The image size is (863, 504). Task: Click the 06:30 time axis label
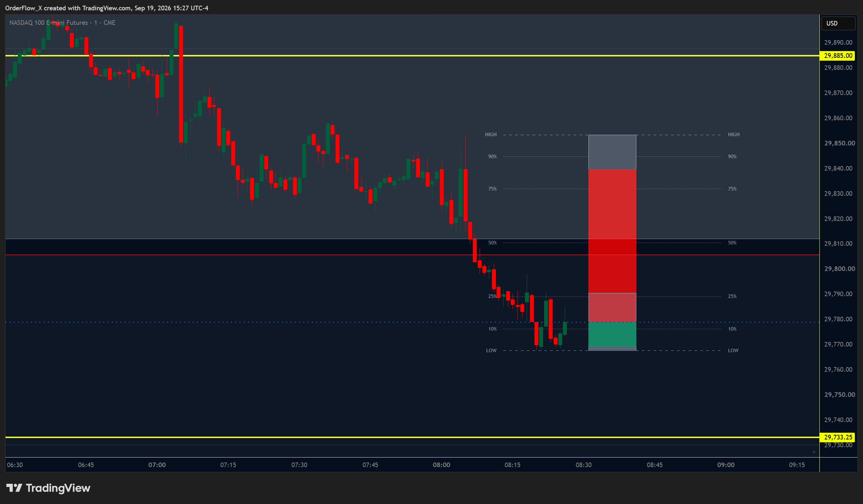15,465
